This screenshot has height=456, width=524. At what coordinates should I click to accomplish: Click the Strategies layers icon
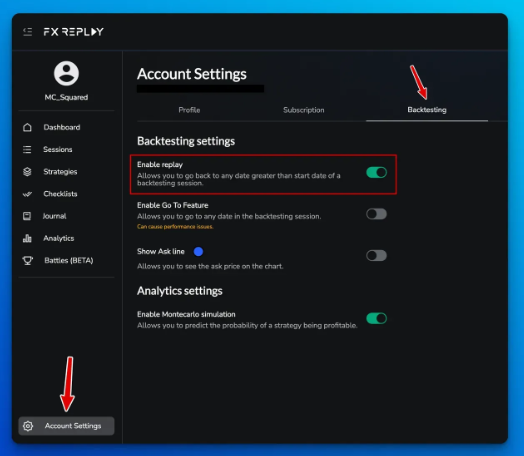click(x=27, y=172)
